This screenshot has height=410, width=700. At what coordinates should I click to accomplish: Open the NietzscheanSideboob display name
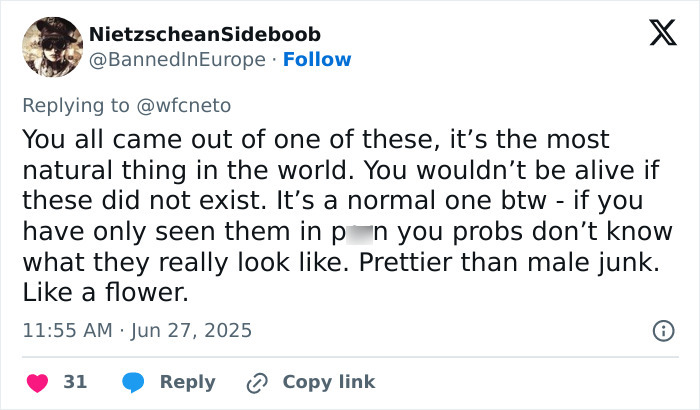pyautogui.click(x=207, y=33)
